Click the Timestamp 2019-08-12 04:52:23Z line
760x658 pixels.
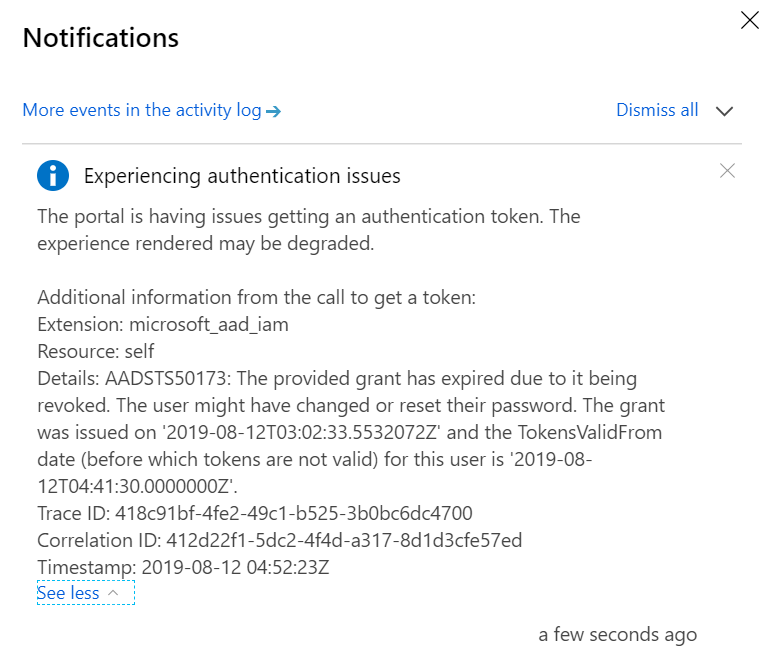pos(183,567)
